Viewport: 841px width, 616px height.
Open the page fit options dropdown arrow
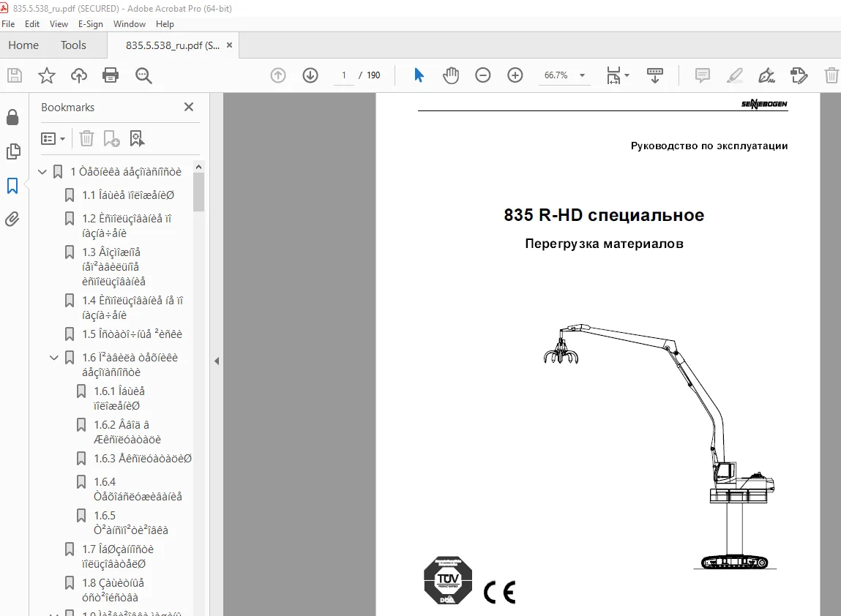coord(627,75)
